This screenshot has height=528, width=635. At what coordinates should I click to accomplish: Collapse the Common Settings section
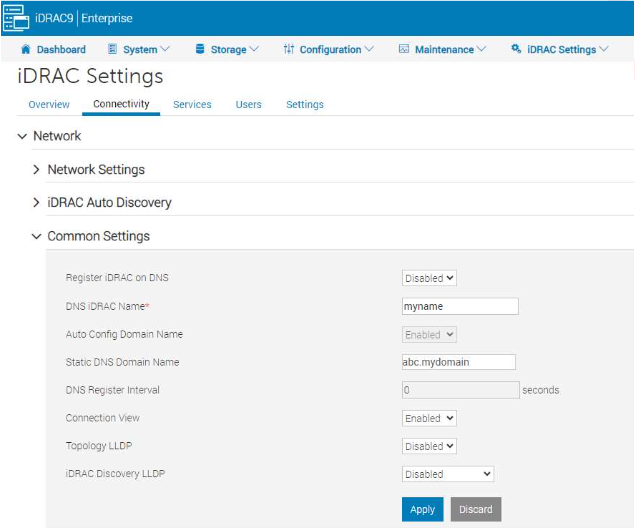pyautogui.click(x=37, y=237)
